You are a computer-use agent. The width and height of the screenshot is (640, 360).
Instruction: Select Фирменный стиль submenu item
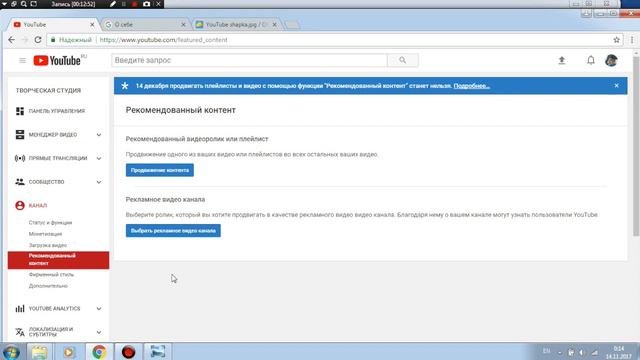coord(51,275)
